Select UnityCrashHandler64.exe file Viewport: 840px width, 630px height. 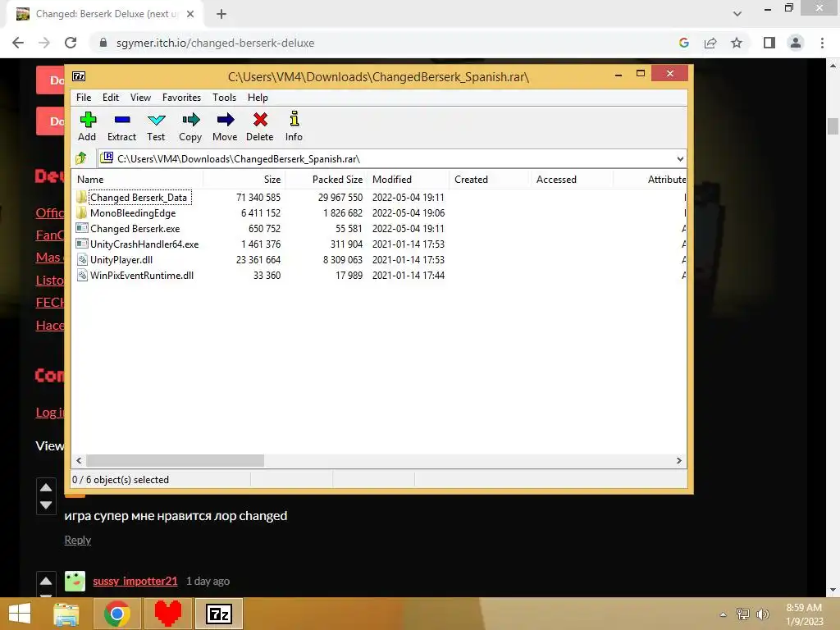144,244
